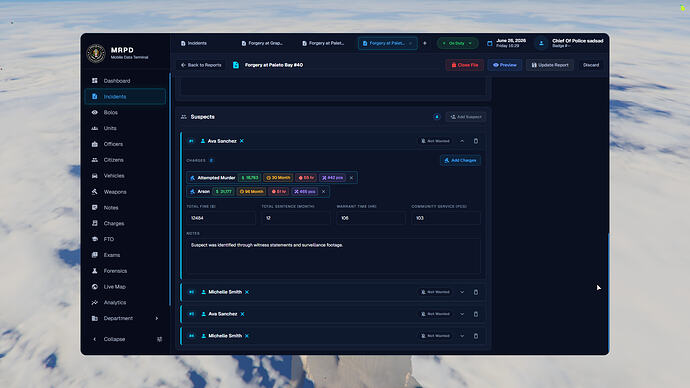The image size is (690, 388).
Task: Open the Bolos eye icon in sidebar
Action: point(95,112)
